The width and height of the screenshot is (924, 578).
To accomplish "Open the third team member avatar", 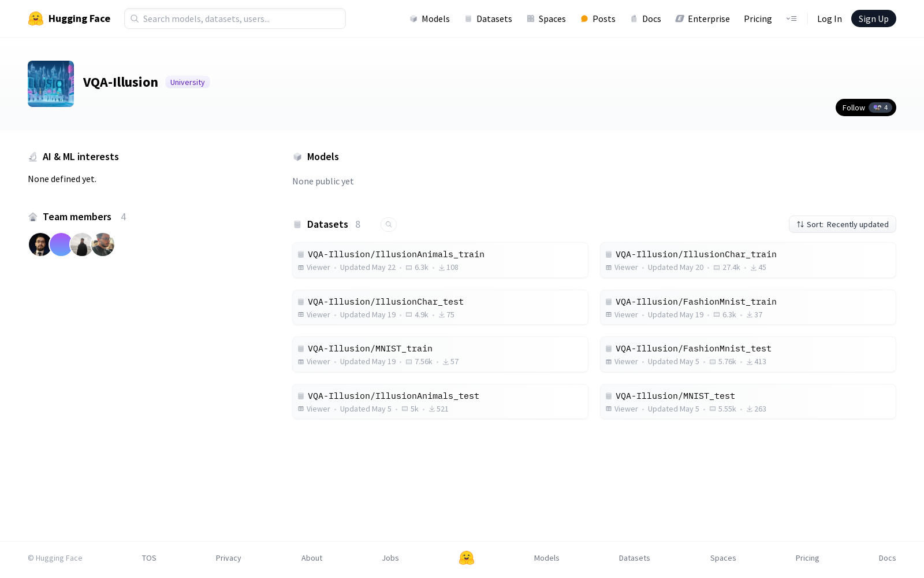I will pos(81,244).
